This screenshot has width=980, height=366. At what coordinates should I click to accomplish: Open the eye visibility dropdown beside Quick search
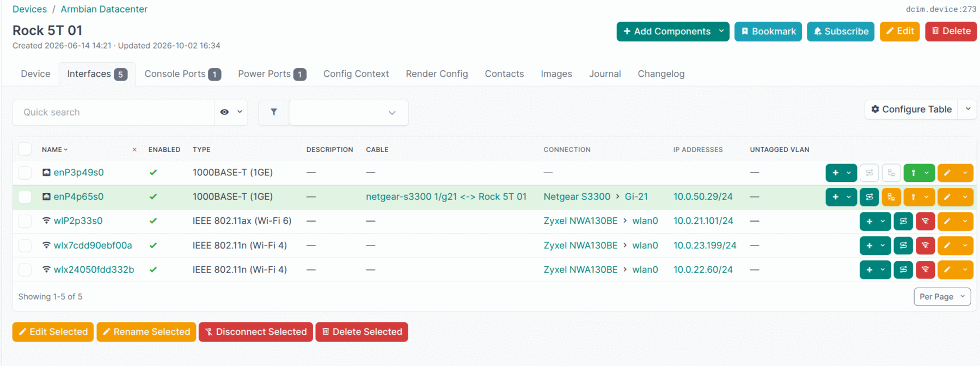tap(231, 112)
